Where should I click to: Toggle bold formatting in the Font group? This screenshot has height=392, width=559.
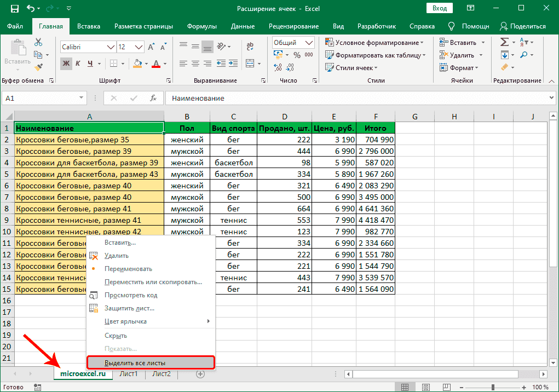[x=66, y=64]
